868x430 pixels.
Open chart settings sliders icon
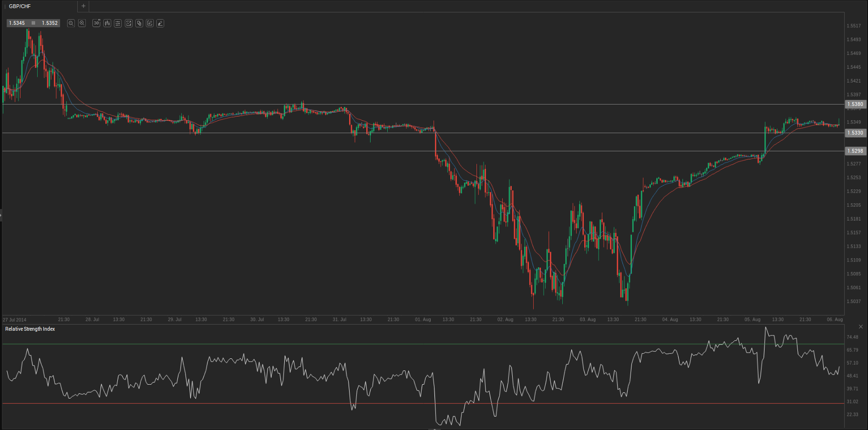click(x=118, y=23)
